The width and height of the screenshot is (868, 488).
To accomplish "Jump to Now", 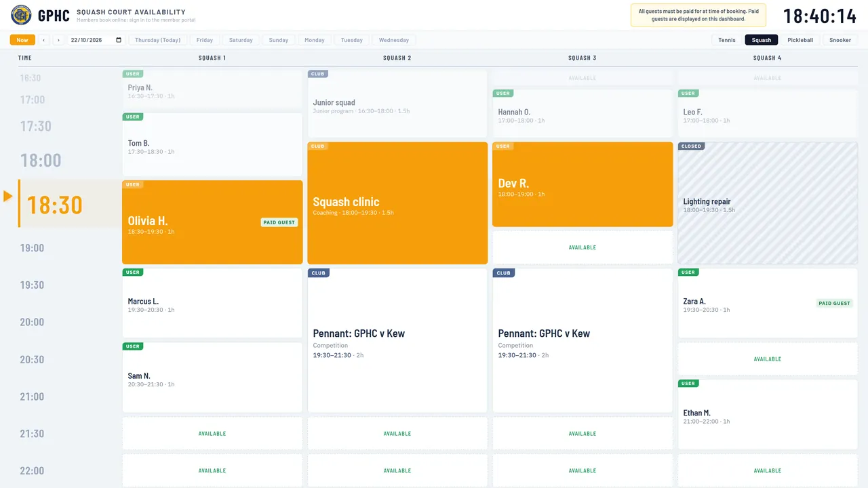I will click(x=22, y=40).
